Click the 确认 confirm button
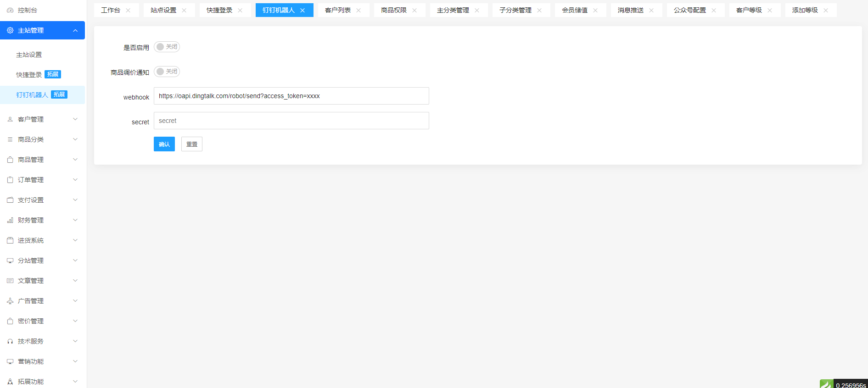This screenshot has width=868, height=388. pyautogui.click(x=164, y=144)
